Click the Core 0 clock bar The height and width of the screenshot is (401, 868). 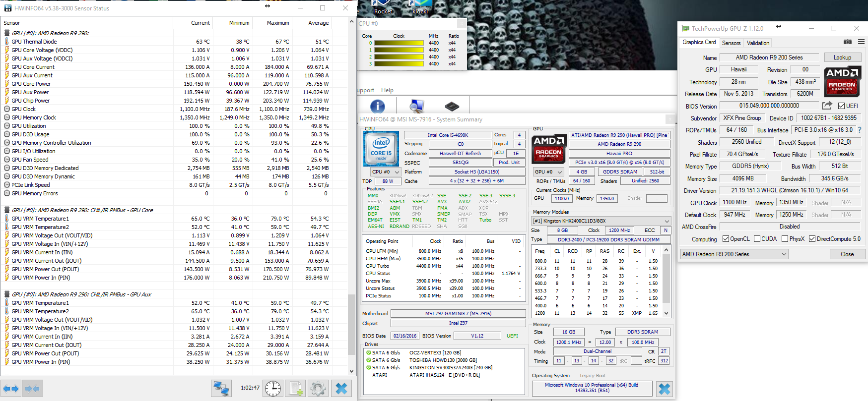(x=399, y=43)
